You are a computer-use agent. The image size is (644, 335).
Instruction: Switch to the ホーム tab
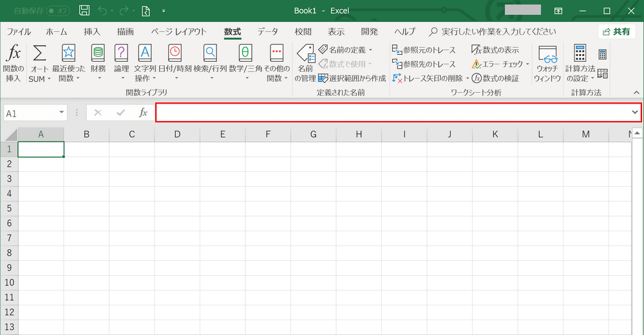56,32
